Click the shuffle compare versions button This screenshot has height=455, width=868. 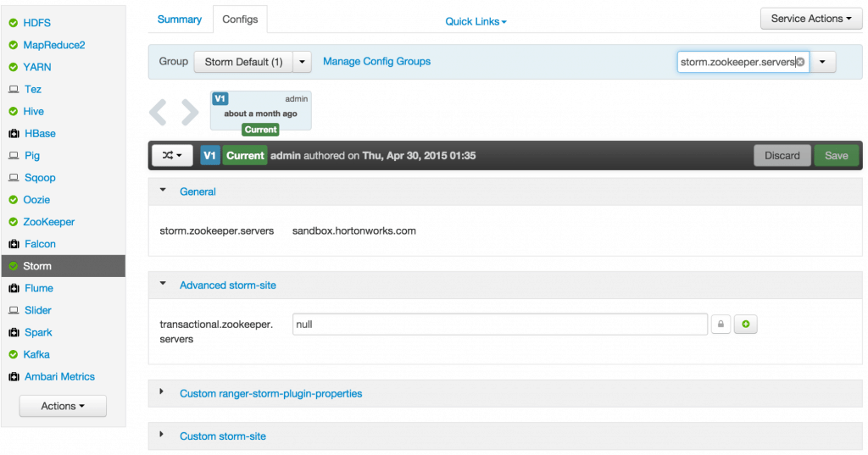172,156
